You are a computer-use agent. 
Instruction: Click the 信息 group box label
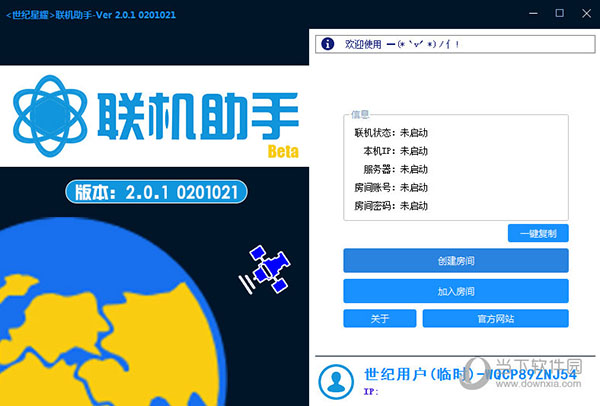(360, 114)
